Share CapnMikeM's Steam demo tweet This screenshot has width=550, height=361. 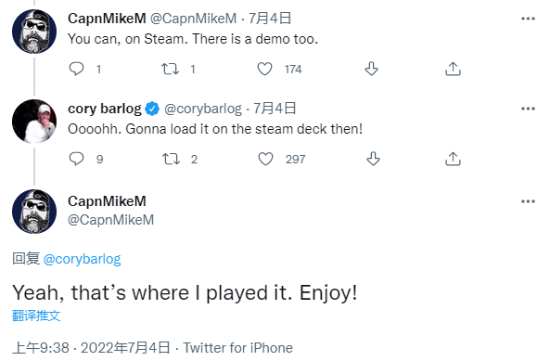[x=453, y=69]
